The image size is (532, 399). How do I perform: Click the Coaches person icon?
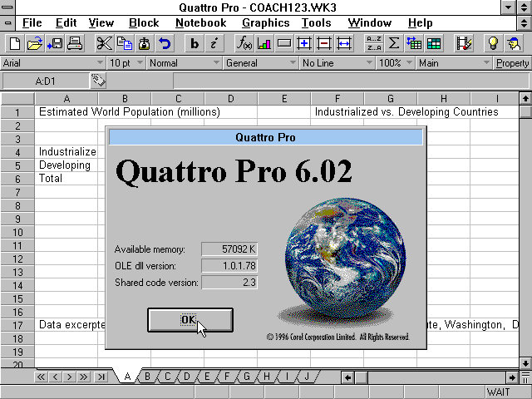coord(514,44)
